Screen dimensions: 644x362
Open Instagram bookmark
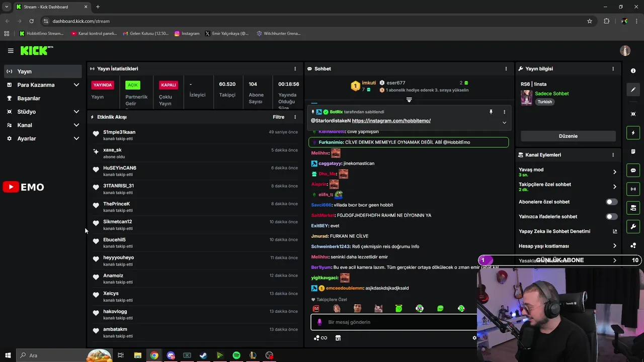[187, 34]
